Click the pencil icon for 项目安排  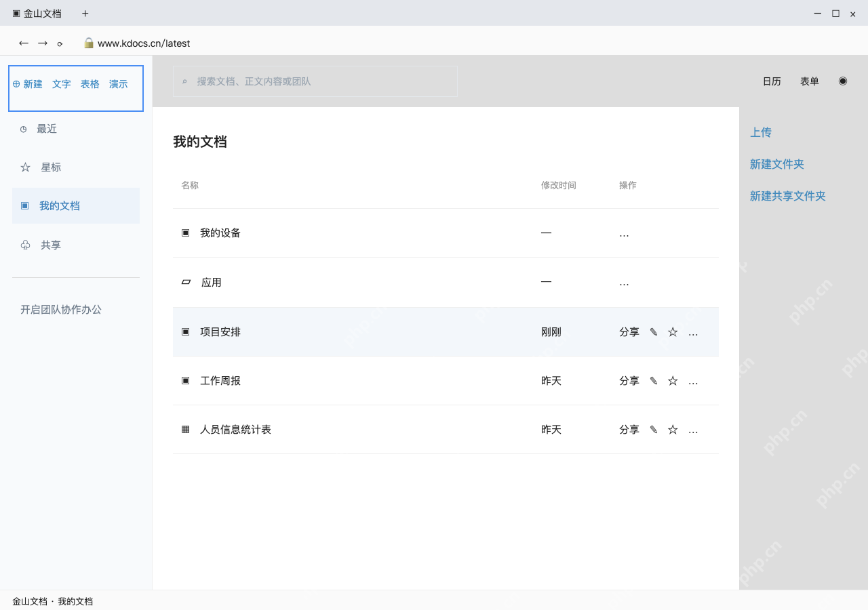point(654,332)
